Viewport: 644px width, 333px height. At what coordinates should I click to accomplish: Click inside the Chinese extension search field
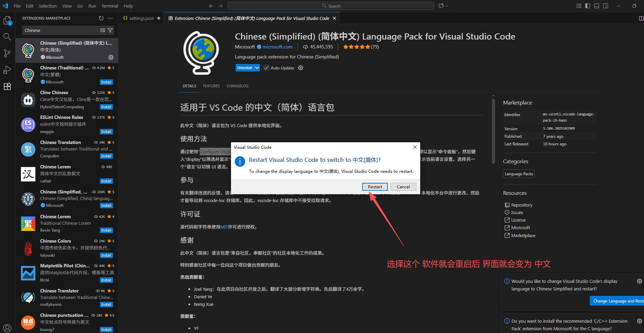point(62,30)
